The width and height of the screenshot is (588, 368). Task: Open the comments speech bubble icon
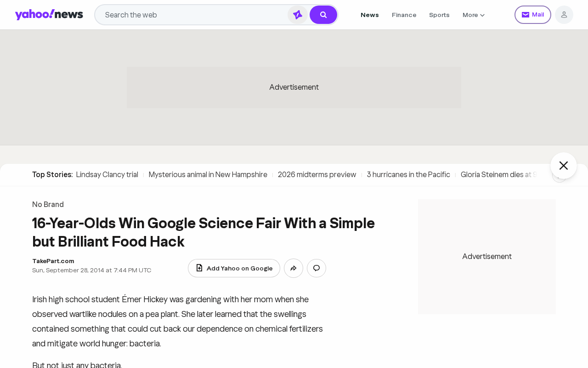pyautogui.click(x=317, y=268)
